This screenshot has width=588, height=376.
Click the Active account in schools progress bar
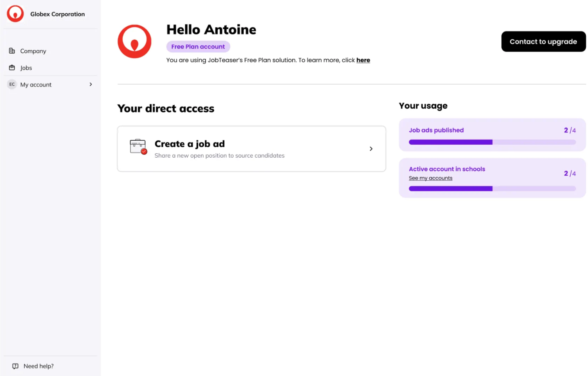click(492, 189)
